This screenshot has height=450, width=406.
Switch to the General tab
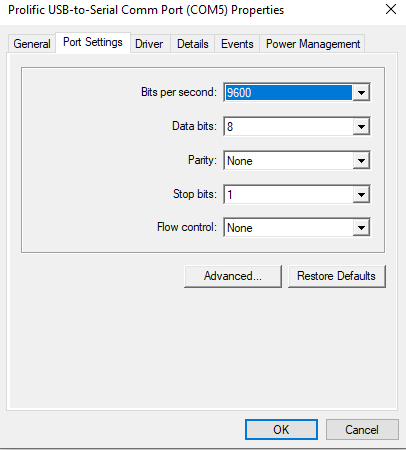pos(32,44)
